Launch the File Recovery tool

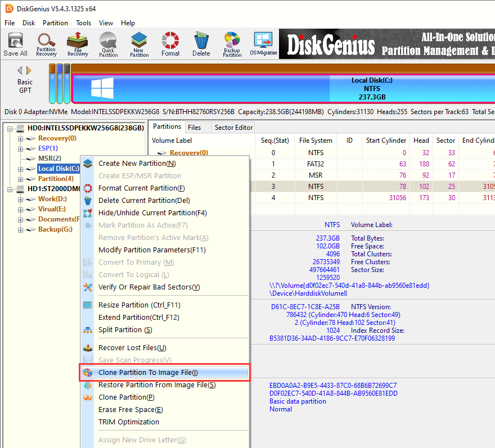(x=78, y=44)
